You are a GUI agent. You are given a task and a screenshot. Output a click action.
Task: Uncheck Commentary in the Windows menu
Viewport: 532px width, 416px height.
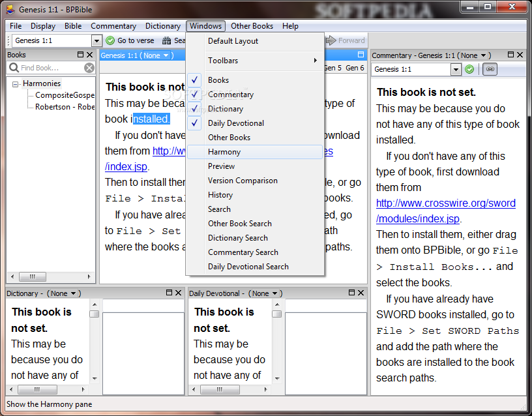click(254, 95)
